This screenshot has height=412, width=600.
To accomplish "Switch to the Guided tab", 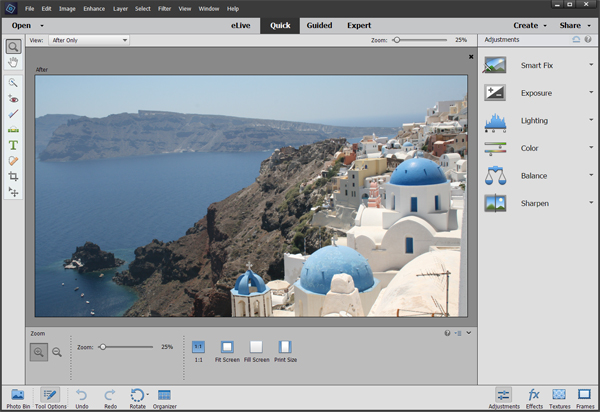I will pyautogui.click(x=319, y=26).
